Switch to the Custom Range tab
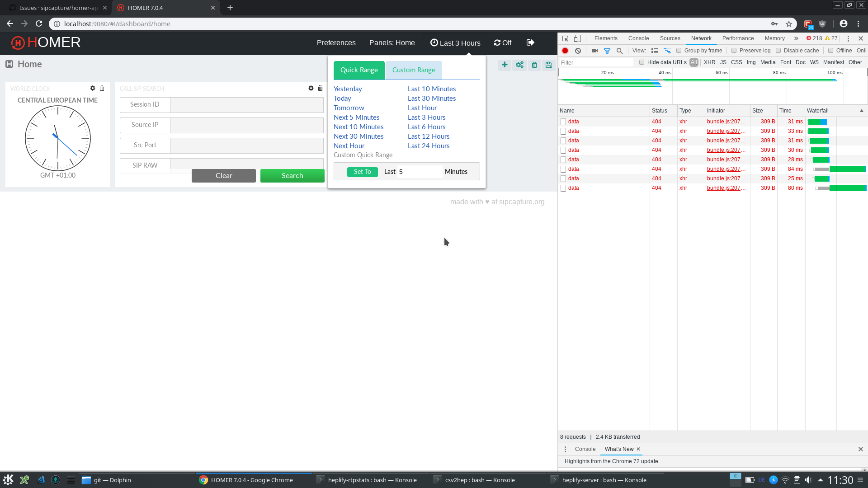 click(x=413, y=70)
